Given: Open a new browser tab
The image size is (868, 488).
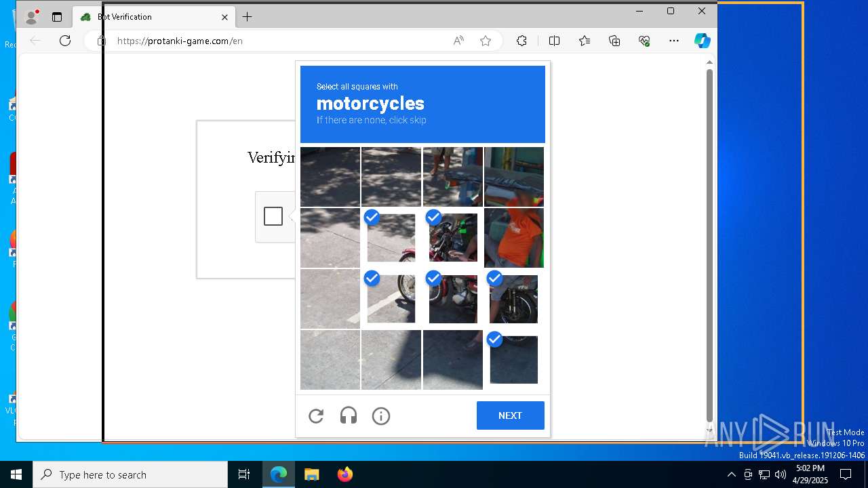Looking at the screenshot, I should 248,17.
